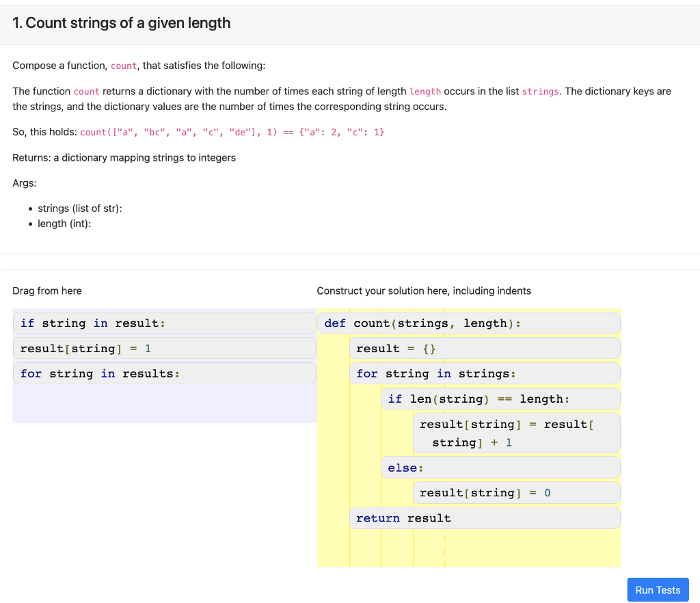Click the "result[string] = 0" solution block
This screenshot has height=603, width=700.
516,492
